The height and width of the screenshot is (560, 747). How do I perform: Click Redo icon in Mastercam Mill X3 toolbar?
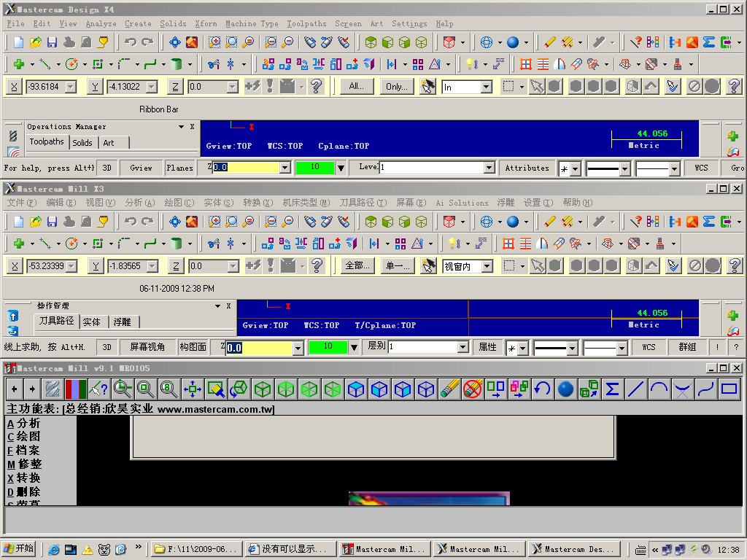point(147,222)
